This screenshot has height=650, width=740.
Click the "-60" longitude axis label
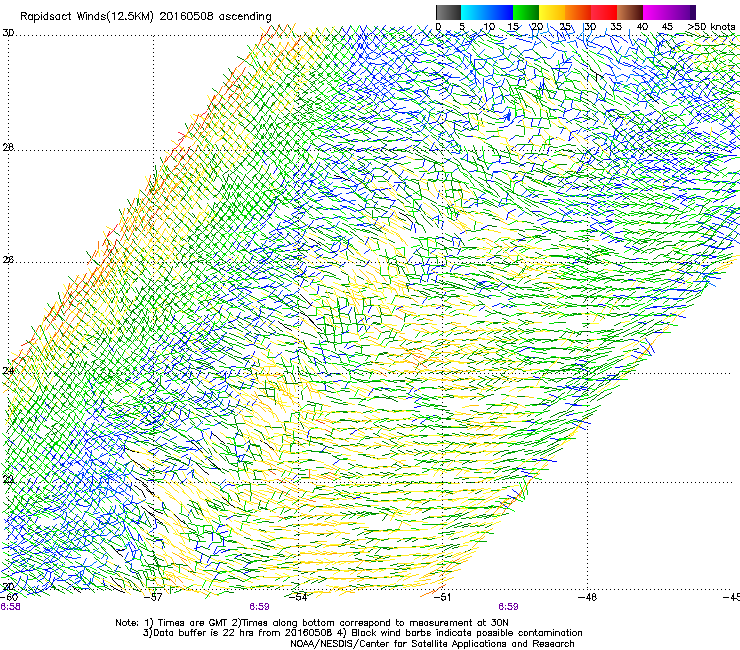[x=9, y=597]
